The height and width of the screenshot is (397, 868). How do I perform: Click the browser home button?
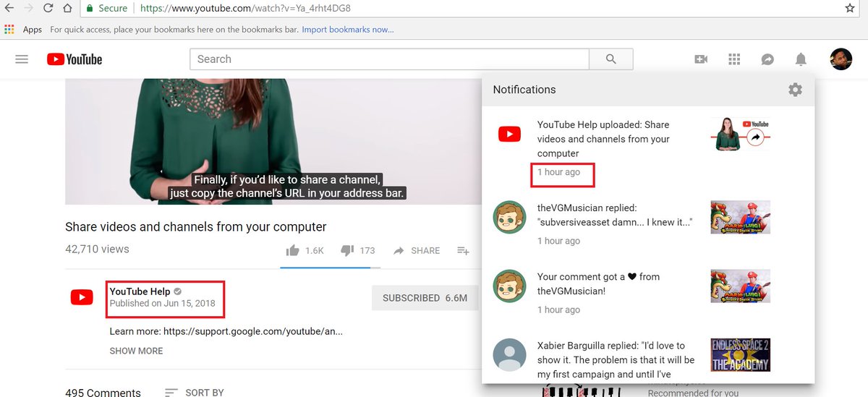point(67,8)
